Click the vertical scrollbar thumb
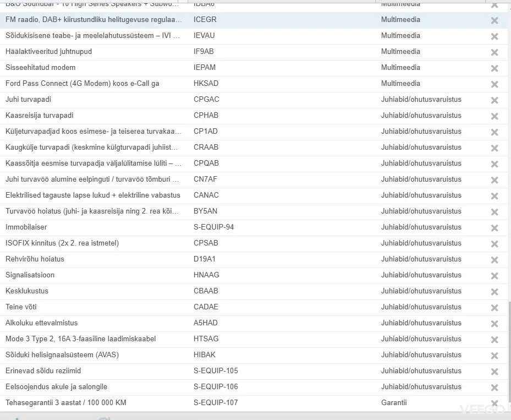511x420 pixels. click(509, 355)
